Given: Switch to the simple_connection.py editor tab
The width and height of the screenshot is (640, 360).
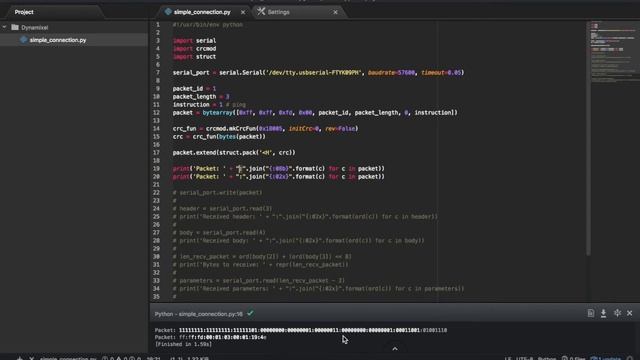Looking at the screenshot, I should [202, 12].
